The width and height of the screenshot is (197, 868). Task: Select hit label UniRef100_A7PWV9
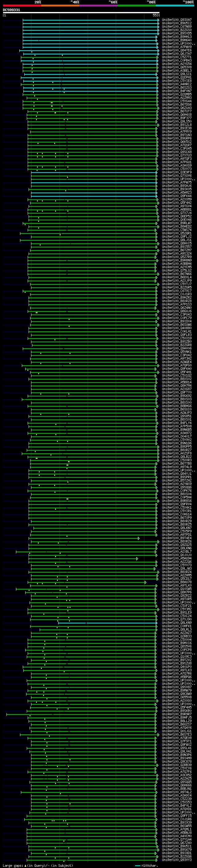pyautogui.click(x=177, y=47)
